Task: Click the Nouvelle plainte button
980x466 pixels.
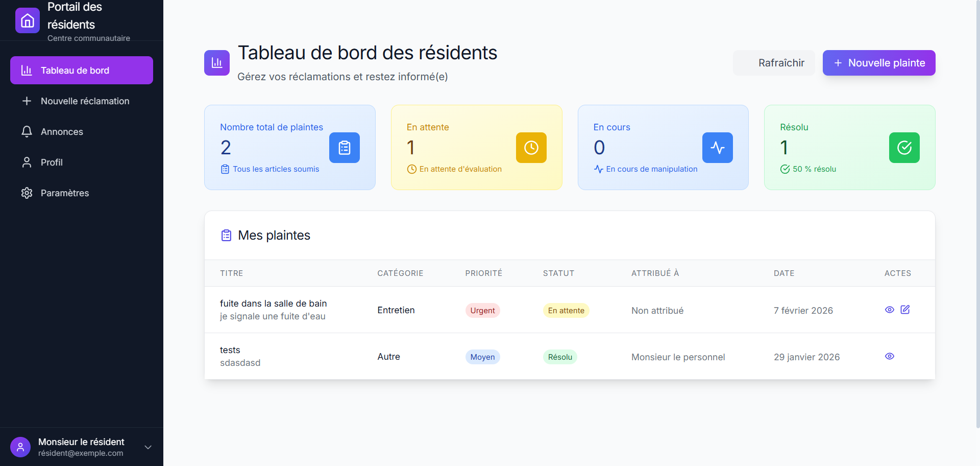Action: click(878, 63)
